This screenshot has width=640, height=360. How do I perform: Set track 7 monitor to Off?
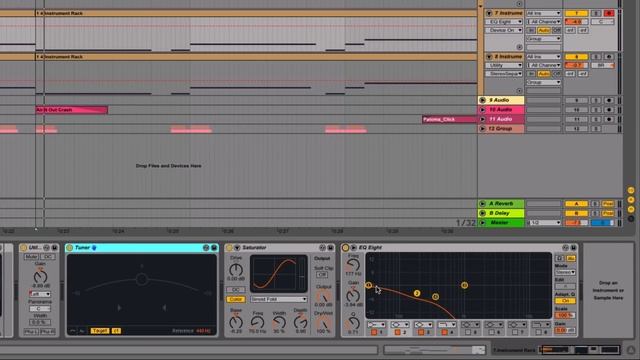(556, 30)
